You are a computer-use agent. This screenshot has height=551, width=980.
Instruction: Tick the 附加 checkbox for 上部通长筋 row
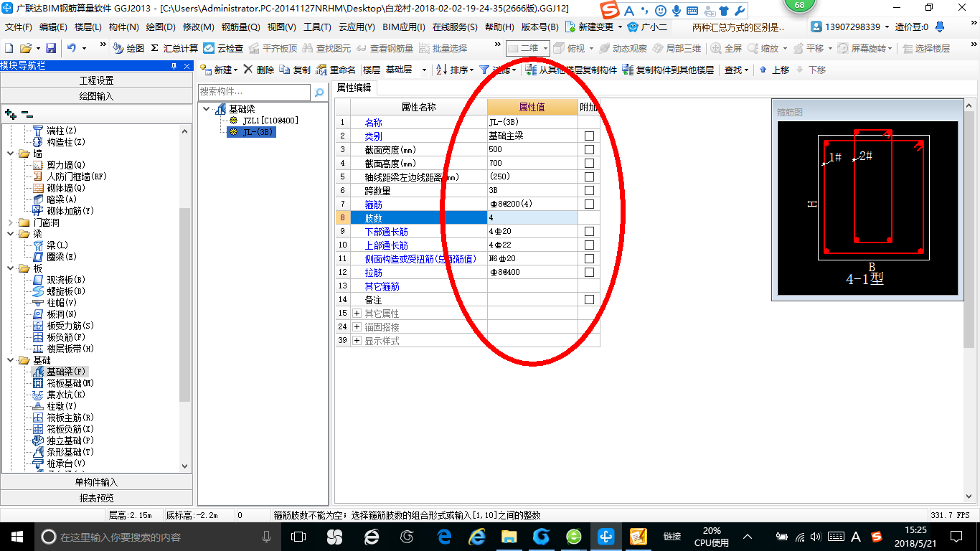click(589, 245)
